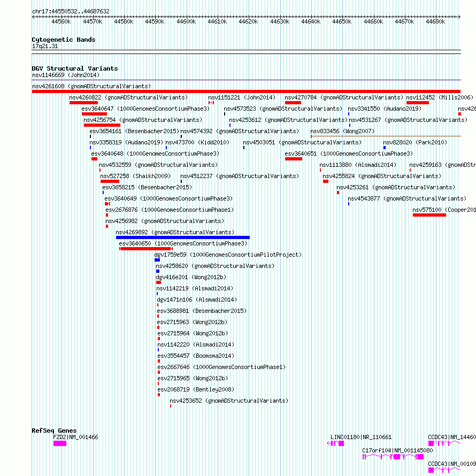Click the nsv4261608 gnomAD variant label
This screenshot has width=476, height=476.
91,86
